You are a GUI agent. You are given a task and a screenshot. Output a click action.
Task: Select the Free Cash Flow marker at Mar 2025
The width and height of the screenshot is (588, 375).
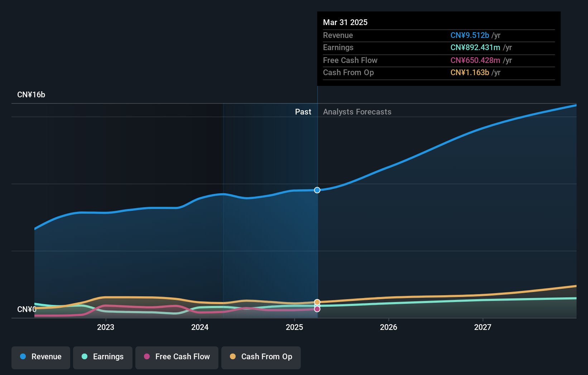click(x=317, y=309)
